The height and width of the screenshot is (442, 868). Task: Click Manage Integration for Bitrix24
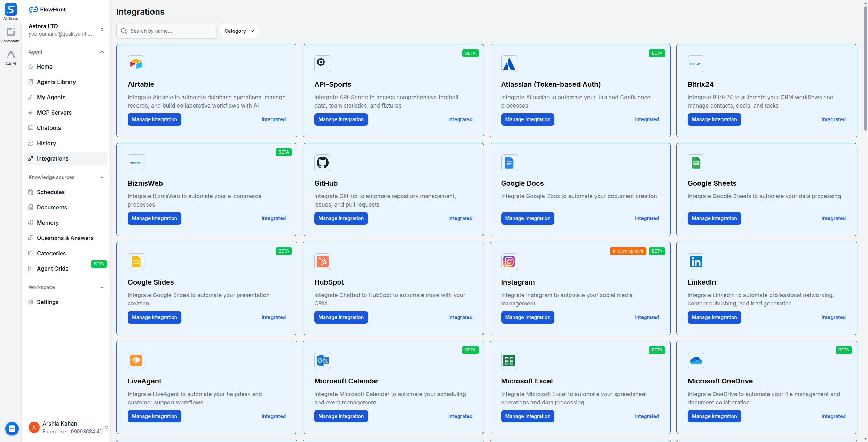point(714,119)
